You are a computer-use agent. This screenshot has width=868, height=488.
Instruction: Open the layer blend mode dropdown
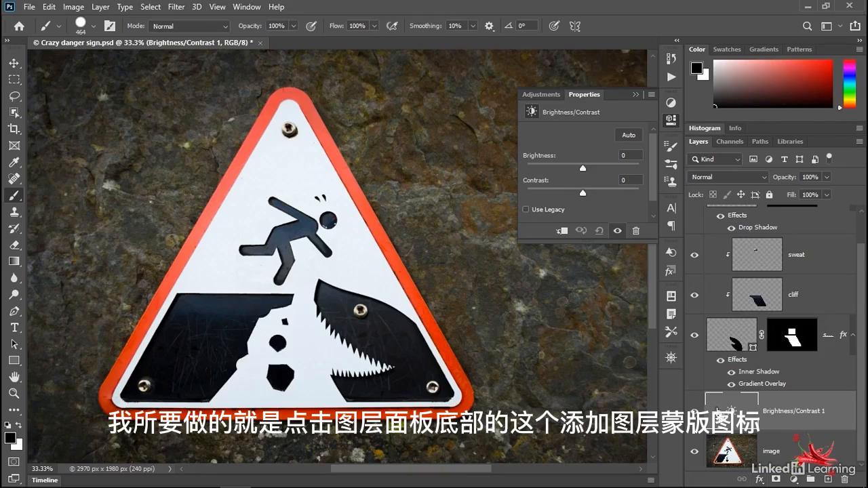point(727,176)
